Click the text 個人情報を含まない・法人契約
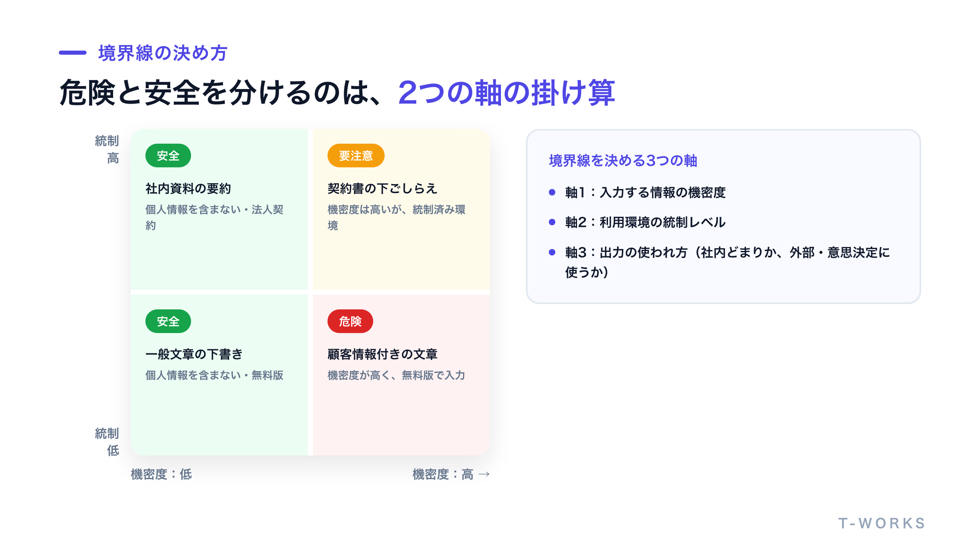The image size is (980, 551). [x=214, y=217]
